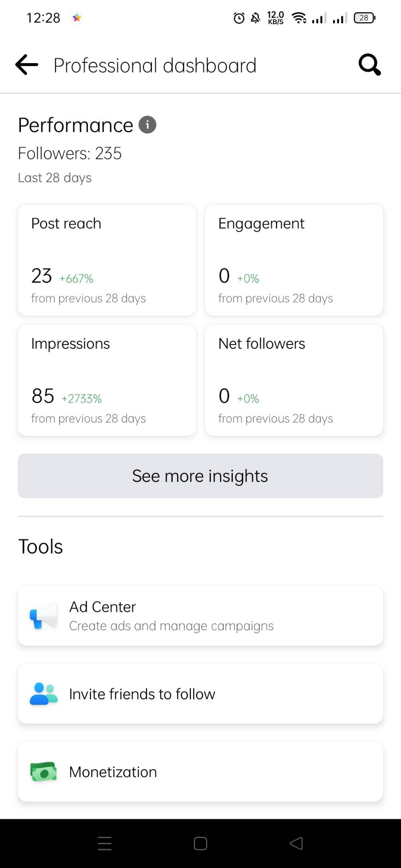Open the Engagement metric card

pos(294,260)
